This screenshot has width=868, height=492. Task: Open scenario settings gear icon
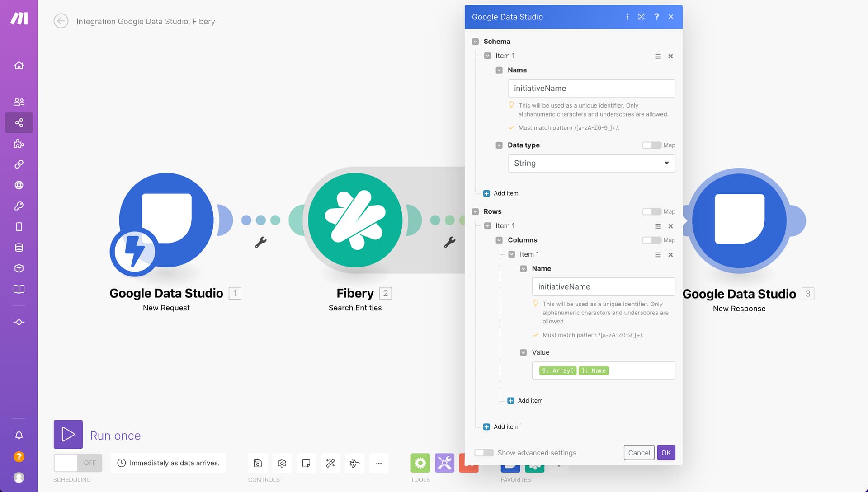(282, 463)
